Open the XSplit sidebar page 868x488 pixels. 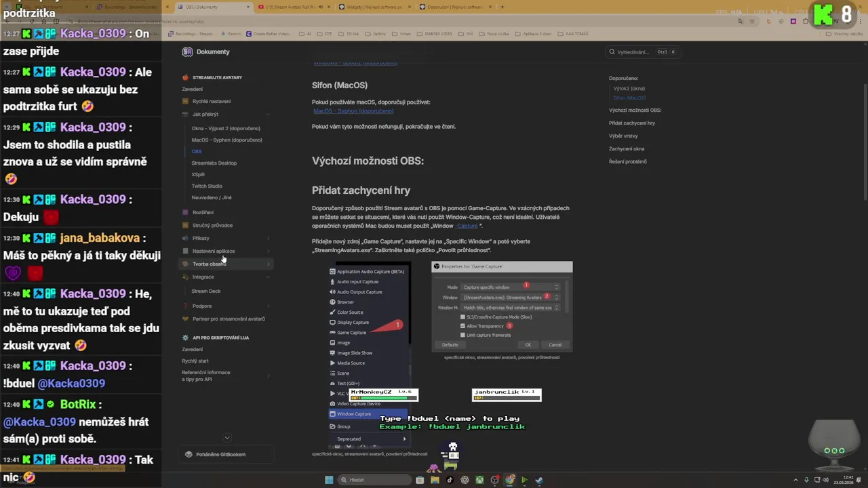(x=198, y=174)
